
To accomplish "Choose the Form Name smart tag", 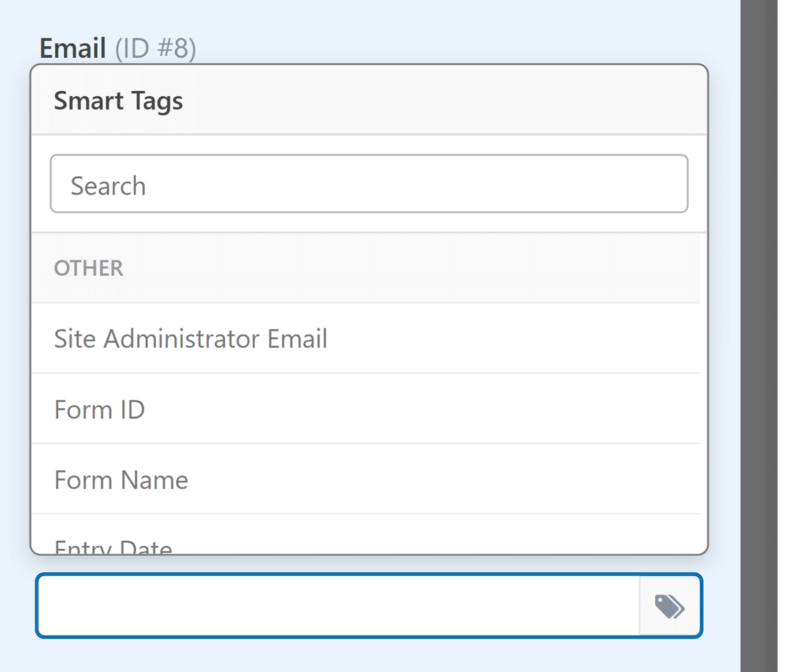I will tap(120, 479).
